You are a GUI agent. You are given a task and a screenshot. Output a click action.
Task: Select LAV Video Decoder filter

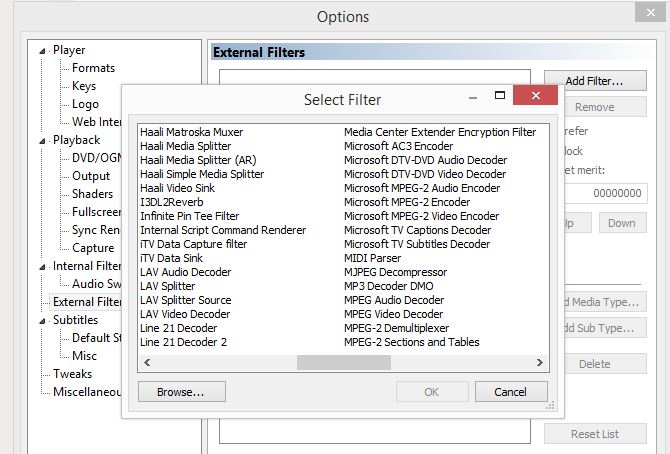coord(185,314)
